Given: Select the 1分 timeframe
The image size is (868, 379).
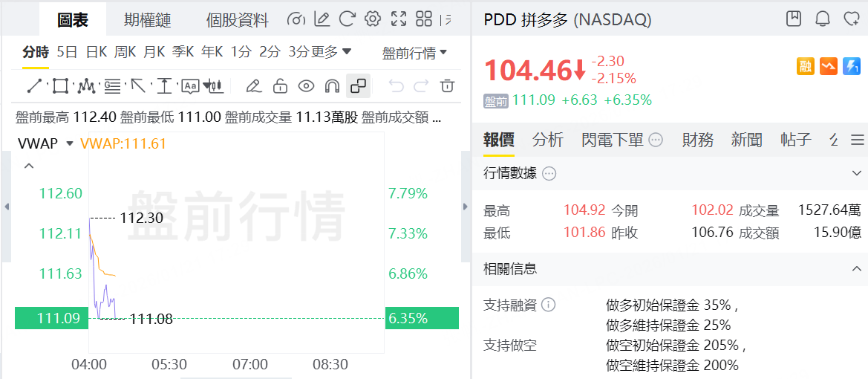Looking at the screenshot, I should (241, 53).
